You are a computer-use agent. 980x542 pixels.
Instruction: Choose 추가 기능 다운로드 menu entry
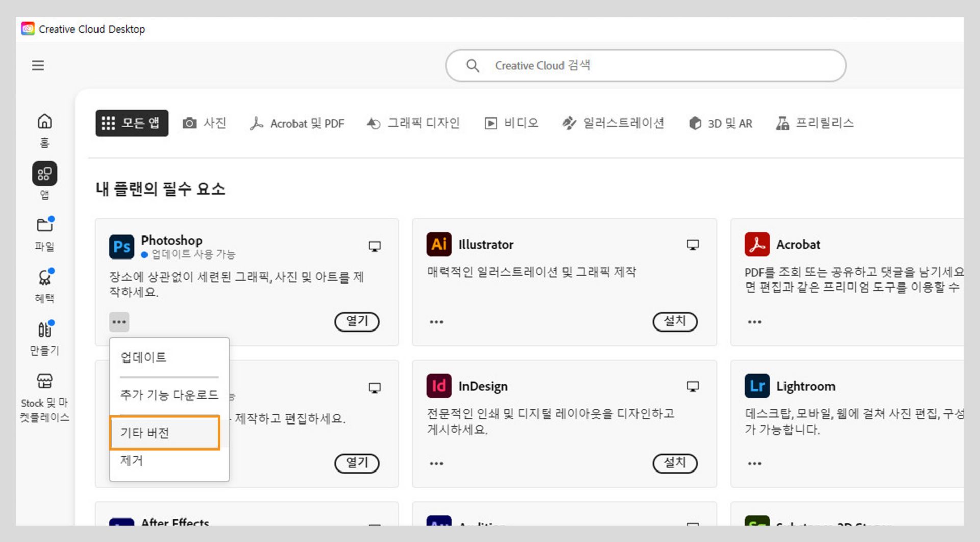click(x=169, y=395)
